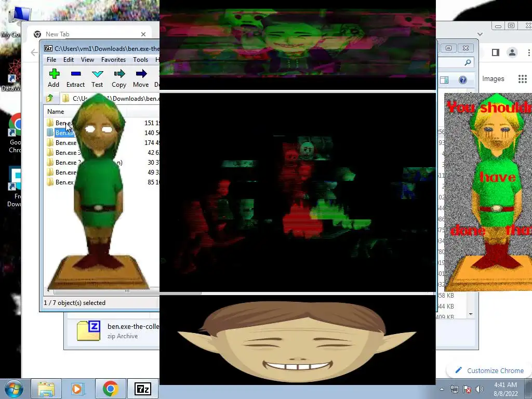Screen dimensions: 532x399
Task: Click the network tray icon
Action: (x=454, y=389)
